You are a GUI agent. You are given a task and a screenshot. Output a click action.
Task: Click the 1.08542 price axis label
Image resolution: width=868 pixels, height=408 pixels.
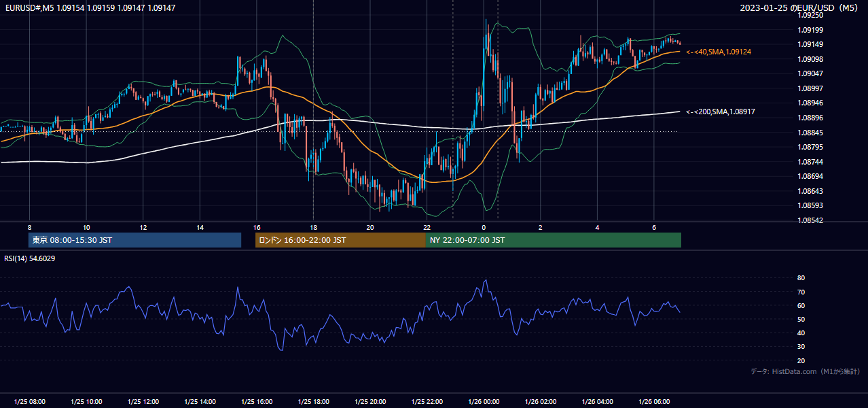point(810,220)
